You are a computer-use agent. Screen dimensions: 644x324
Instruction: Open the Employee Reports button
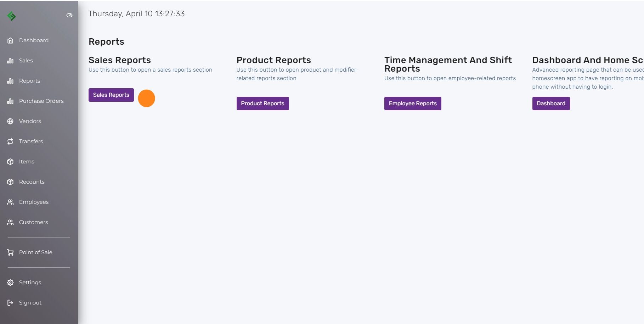coord(413,104)
